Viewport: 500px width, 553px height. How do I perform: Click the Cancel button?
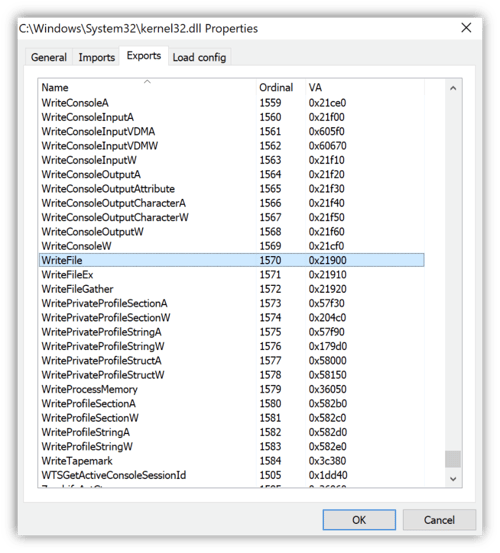pos(439,520)
